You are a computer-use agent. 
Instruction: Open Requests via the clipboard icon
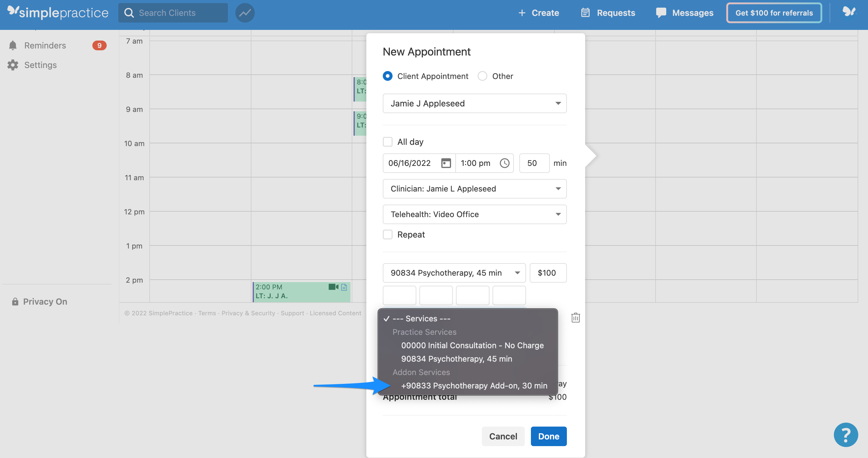tap(586, 13)
